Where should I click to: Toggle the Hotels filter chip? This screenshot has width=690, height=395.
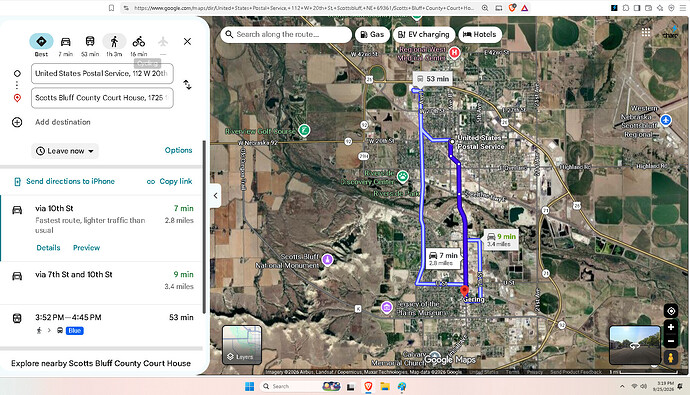480,34
